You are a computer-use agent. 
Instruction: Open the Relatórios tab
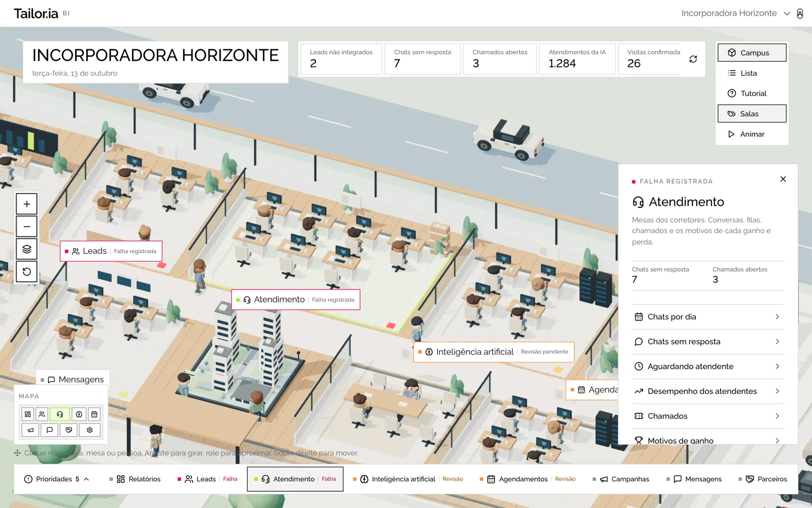tap(135, 479)
